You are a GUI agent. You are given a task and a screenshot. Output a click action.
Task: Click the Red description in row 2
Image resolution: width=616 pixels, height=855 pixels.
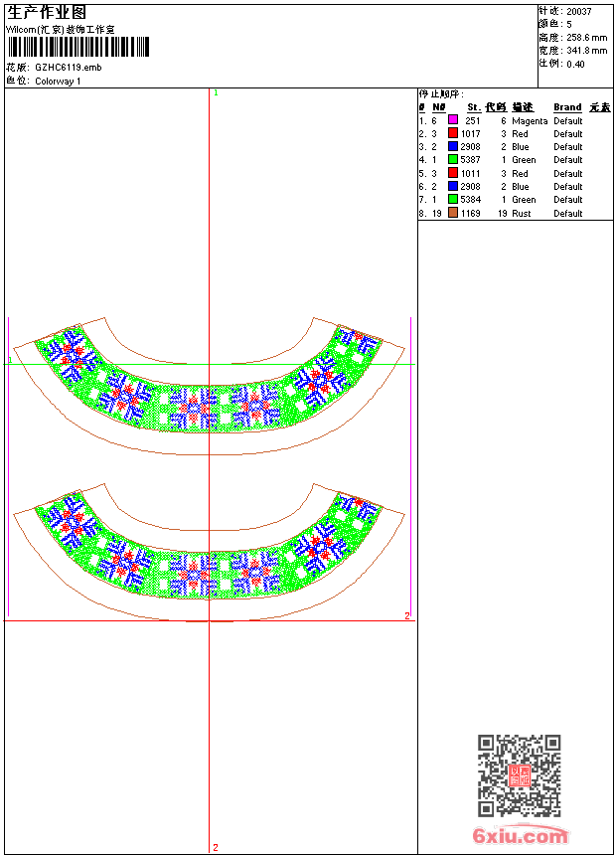pos(520,133)
